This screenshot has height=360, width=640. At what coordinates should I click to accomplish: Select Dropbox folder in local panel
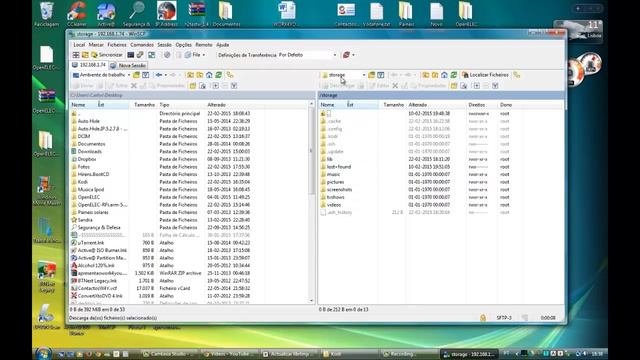click(87, 159)
